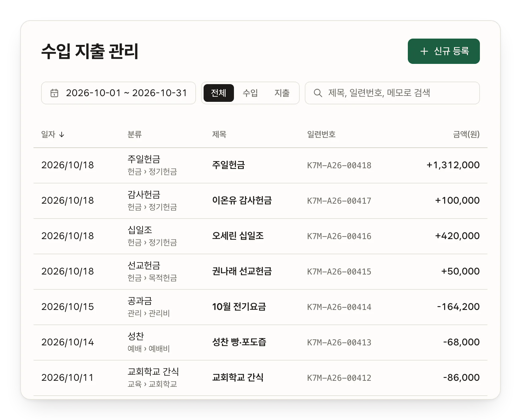Click serial number K7M-A26-00417
The width and height of the screenshot is (521, 420).
point(339,201)
